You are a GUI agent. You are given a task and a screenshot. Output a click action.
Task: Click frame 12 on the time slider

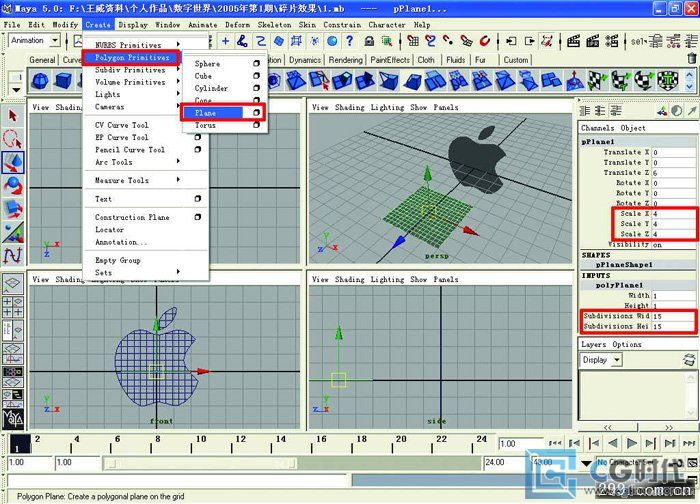[x=241, y=443]
